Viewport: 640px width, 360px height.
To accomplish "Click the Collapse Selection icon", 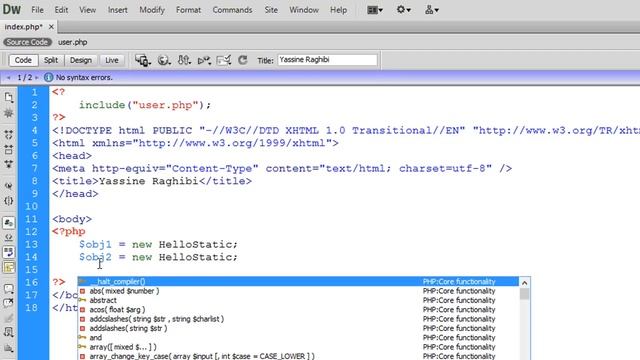I will (9, 149).
